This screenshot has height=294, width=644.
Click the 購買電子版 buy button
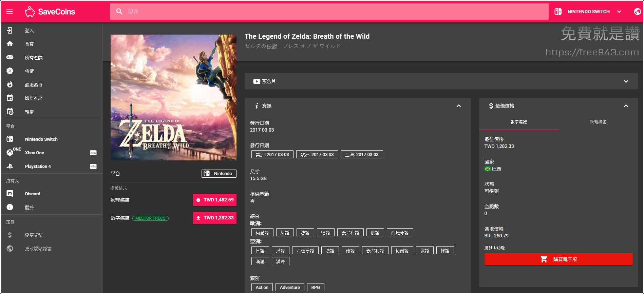(x=558, y=259)
